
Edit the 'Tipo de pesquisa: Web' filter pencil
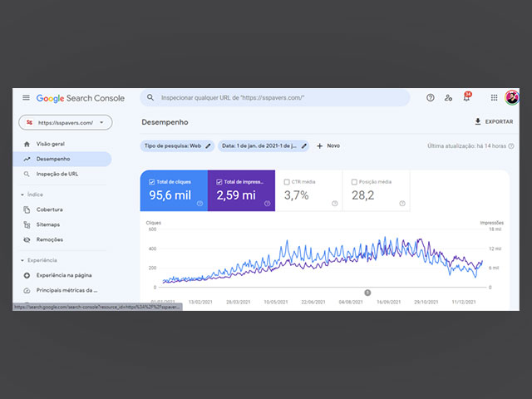tap(208, 145)
